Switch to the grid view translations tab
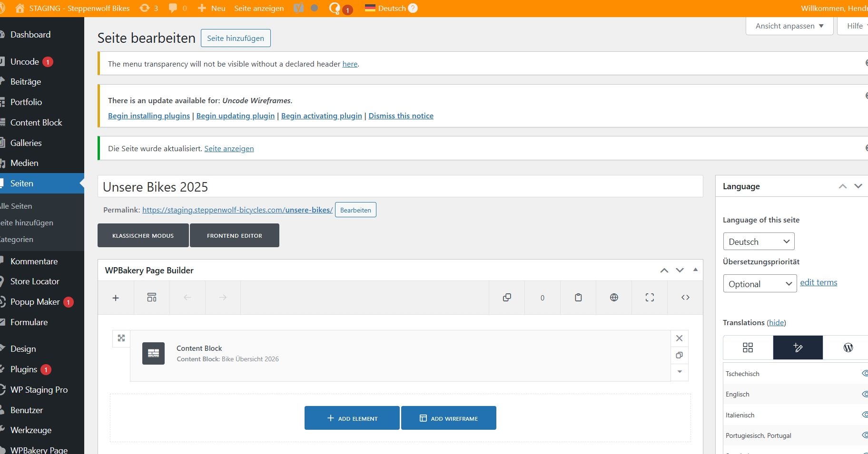868x454 pixels. tap(748, 348)
